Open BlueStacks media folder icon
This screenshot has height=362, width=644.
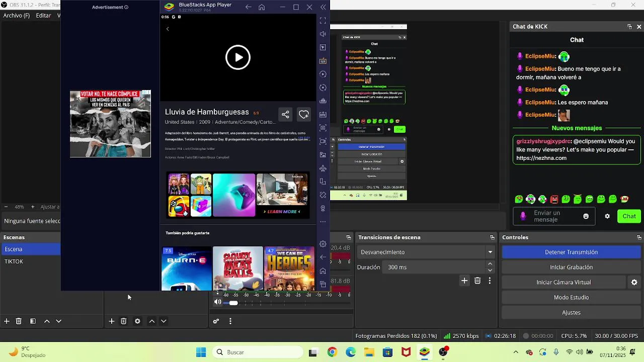coord(323,155)
